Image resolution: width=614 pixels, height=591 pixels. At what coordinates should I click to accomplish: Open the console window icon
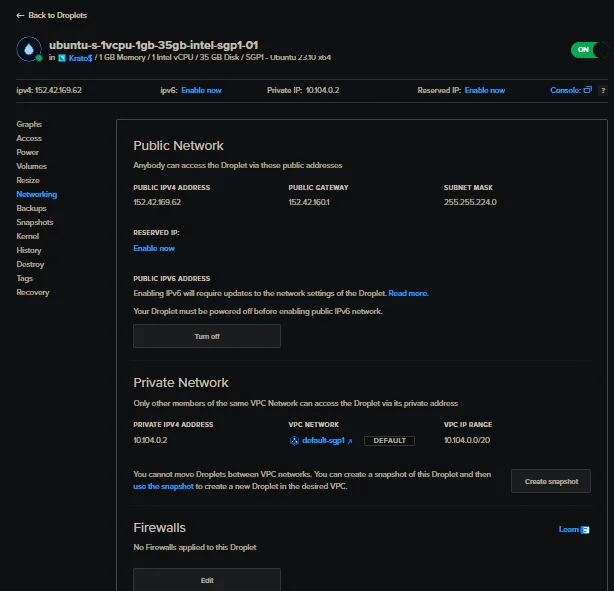(x=587, y=90)
